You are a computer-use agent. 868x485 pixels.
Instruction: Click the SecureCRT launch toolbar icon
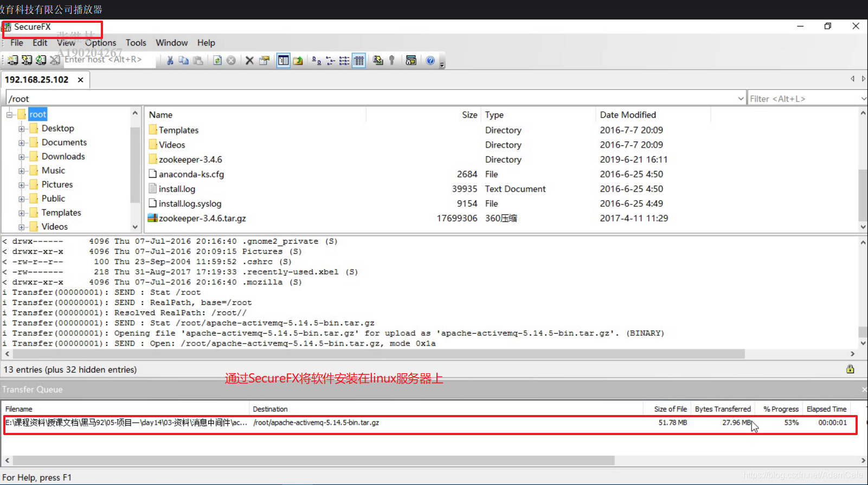(411, 60)
